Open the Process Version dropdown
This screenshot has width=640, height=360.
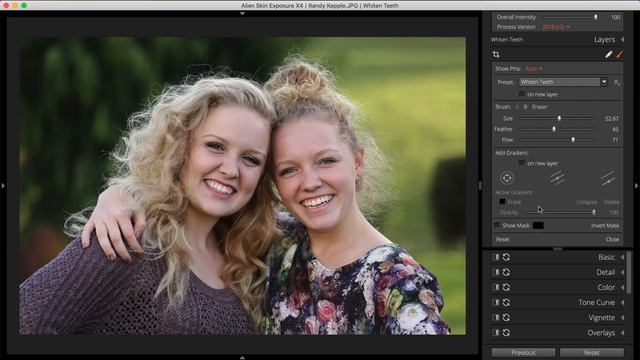(556, 27)
